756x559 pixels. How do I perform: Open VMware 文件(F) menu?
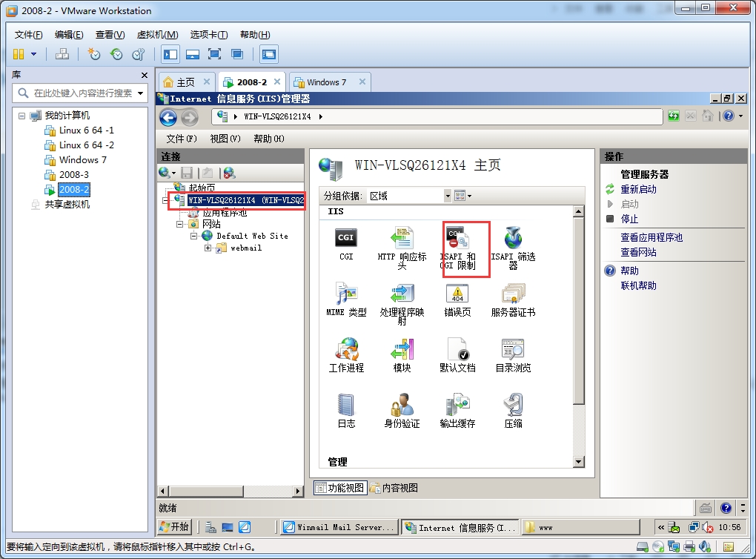[28, 35]
